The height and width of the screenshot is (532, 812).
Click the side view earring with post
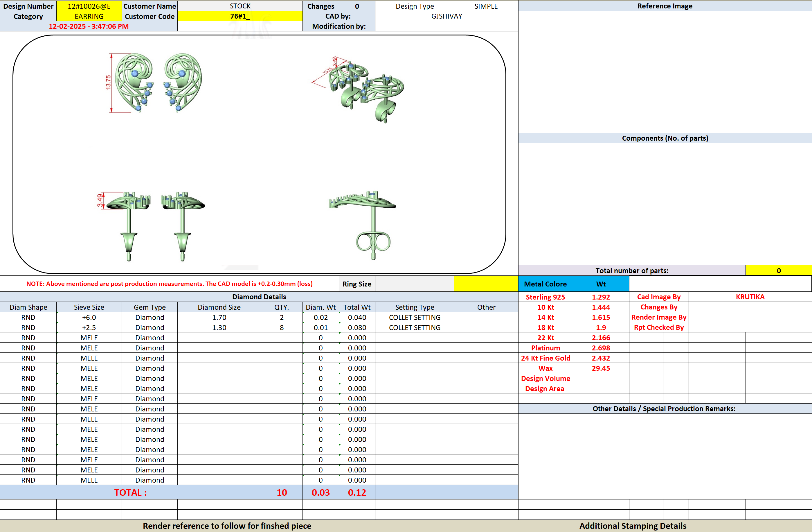pyautogui.click(x=155, y=226)
